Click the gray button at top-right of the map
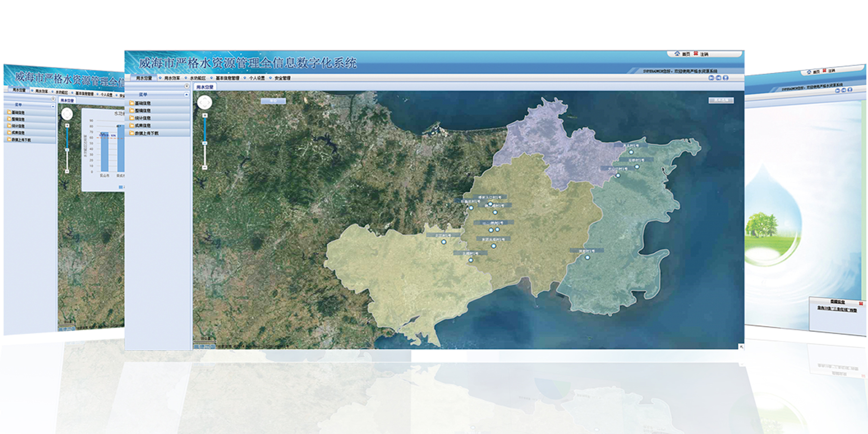 721,100
